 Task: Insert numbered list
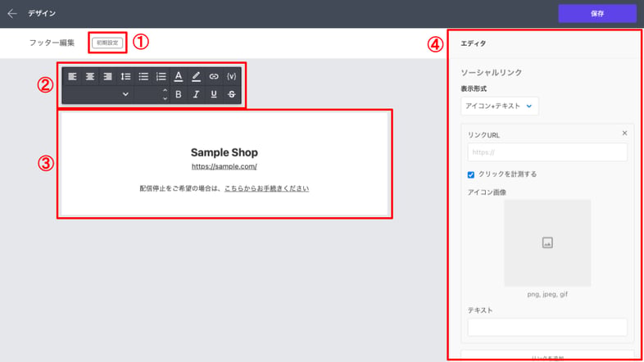click(x=161, y=76)
